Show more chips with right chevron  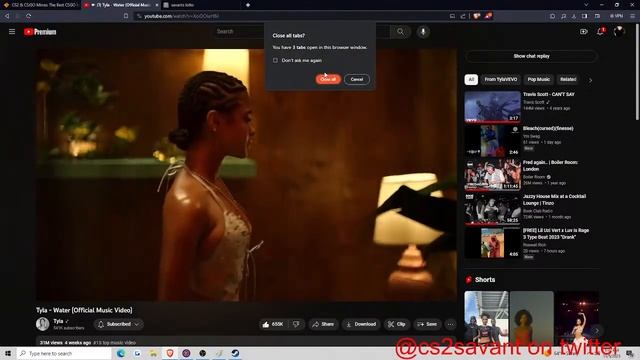(590, 80)
